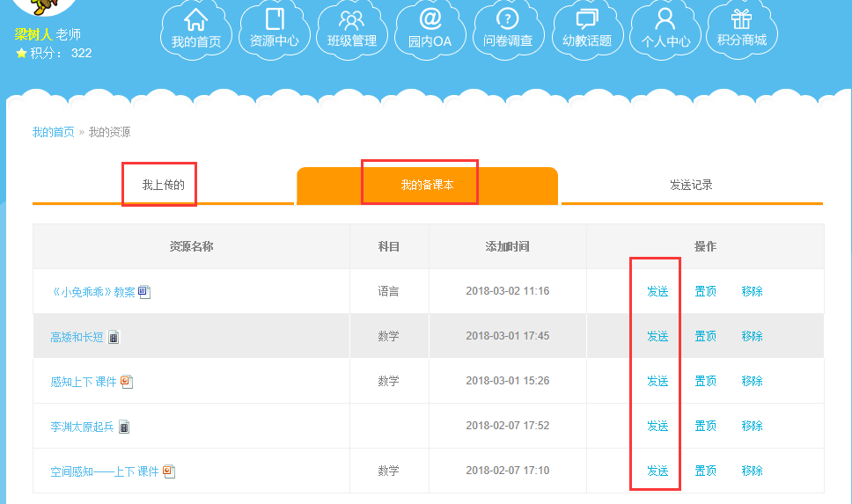Click the 梁树人 teacher name
Viewport: 852px width, 504px height.
point(33,34)
